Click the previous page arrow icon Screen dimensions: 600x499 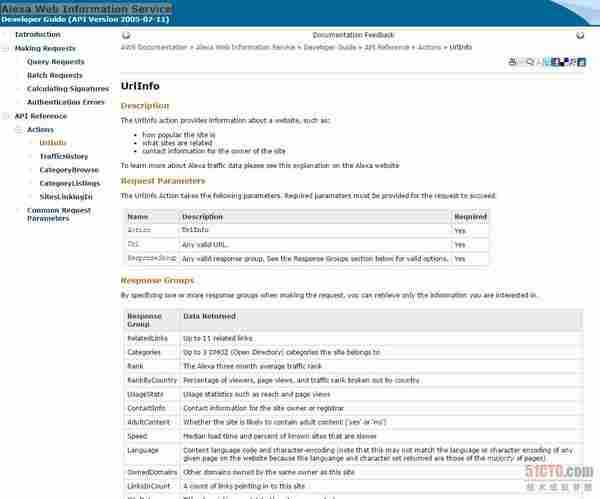(x=127, y=35)
